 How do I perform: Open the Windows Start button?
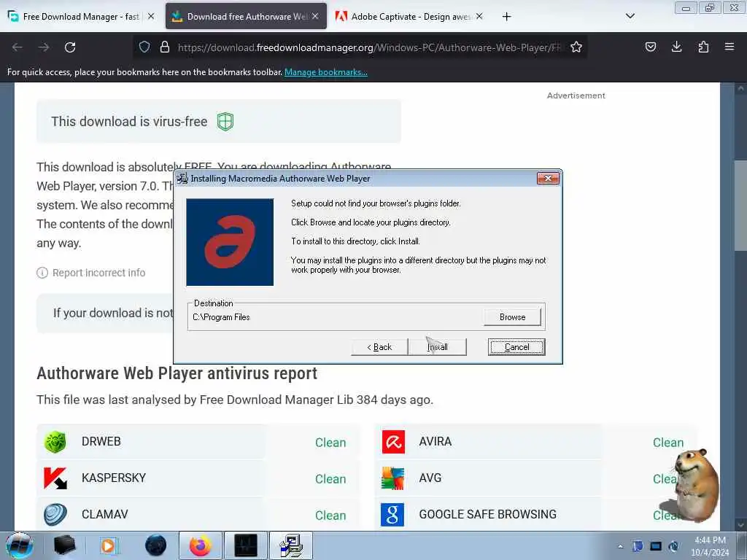(x=19, y=545)
